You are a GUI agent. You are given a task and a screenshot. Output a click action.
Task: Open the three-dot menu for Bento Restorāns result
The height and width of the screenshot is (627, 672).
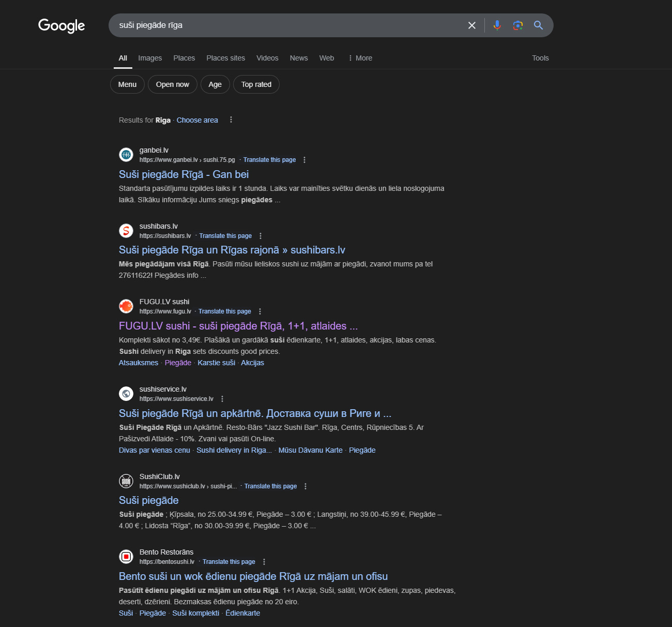pyautogui.click(x=264, y=562)
